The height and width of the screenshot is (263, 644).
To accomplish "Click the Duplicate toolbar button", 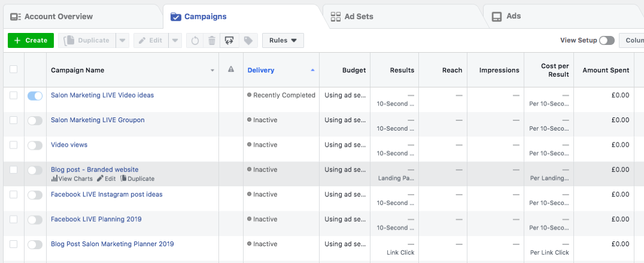I will click(87, 40).
